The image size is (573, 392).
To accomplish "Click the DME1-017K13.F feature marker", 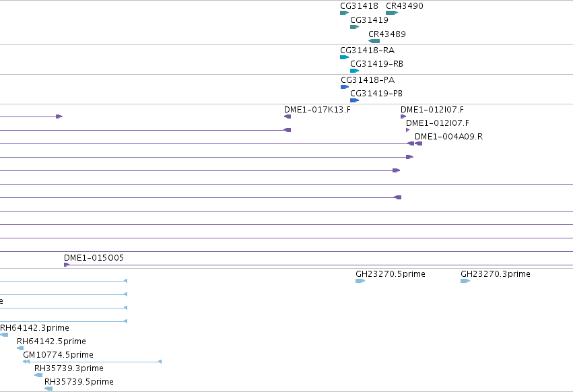I will 288,117.
